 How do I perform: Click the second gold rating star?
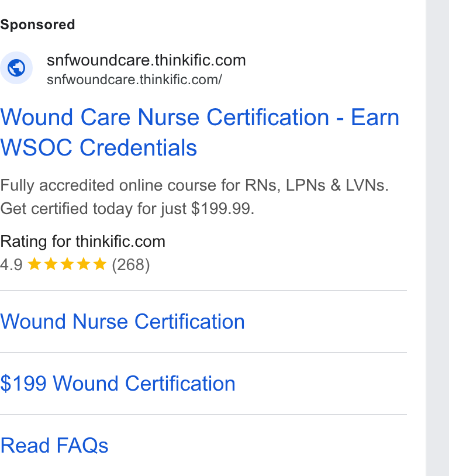click(51, 264)
